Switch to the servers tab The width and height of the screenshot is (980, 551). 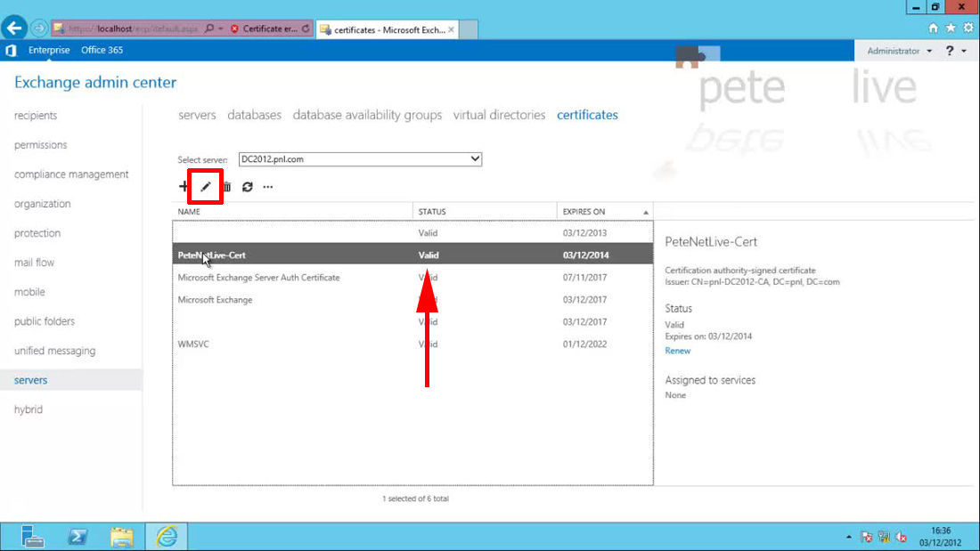pos(197,115)
